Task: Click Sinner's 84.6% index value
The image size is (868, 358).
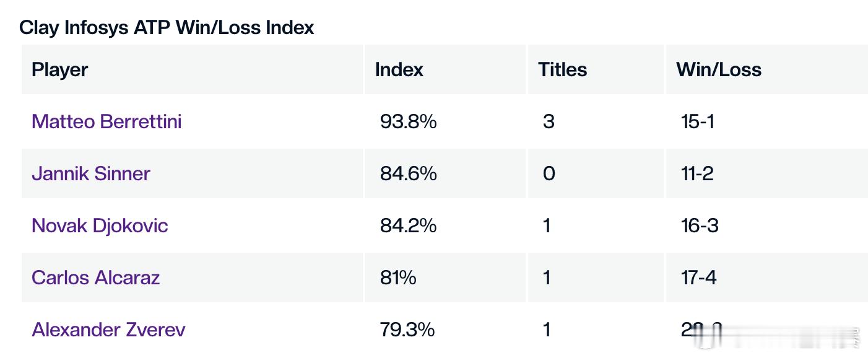Action: (409, 173)
